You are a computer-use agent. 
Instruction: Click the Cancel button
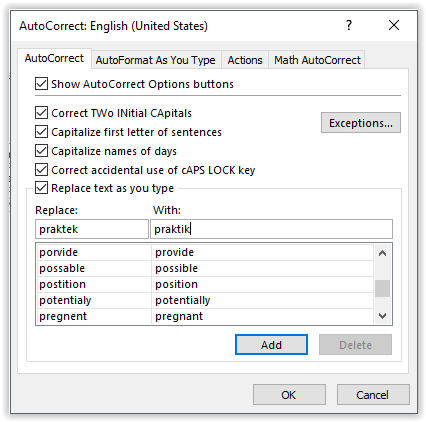pyautogui.click(x=373, y=395)
